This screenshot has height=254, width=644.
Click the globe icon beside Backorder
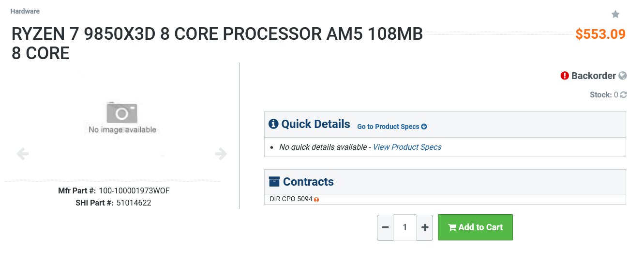point(623,76)
